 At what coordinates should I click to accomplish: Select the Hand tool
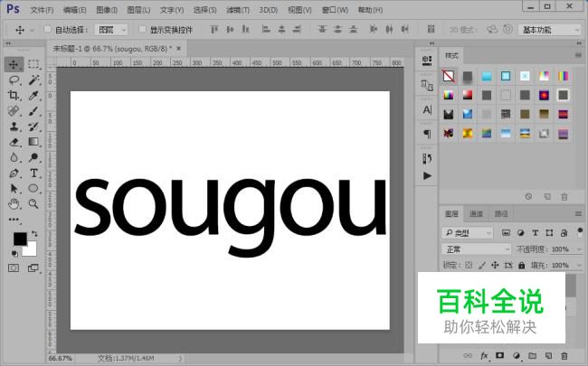click(14, 204)
